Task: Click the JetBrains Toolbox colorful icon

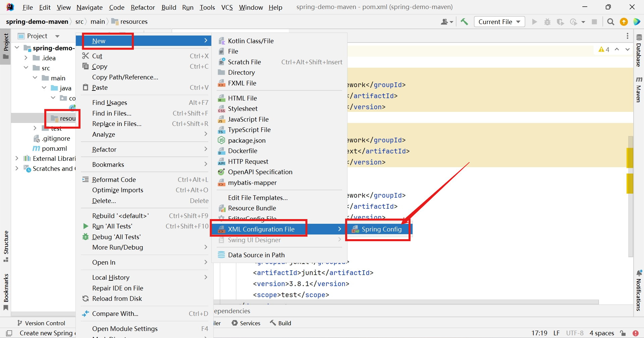Action: (637, 22)
